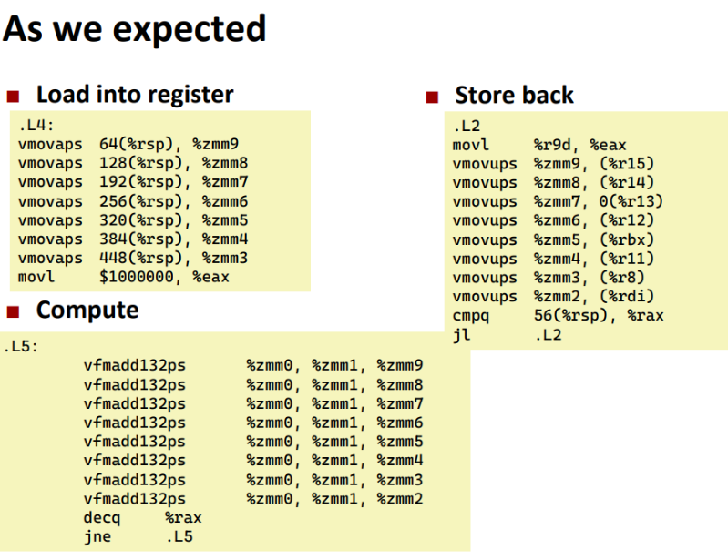Click vfmadd132ps line ending in %zmm3

pyautogui.click(x=253, y=480)
